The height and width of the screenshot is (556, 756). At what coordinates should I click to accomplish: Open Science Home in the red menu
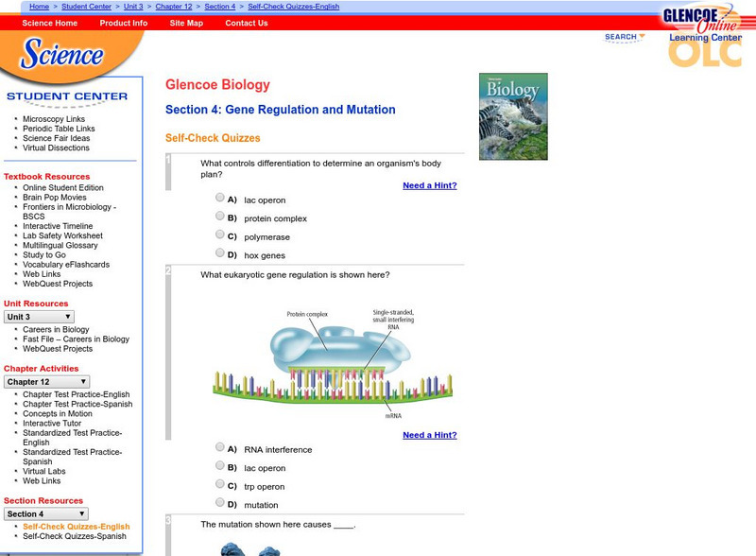coord(50,23)
